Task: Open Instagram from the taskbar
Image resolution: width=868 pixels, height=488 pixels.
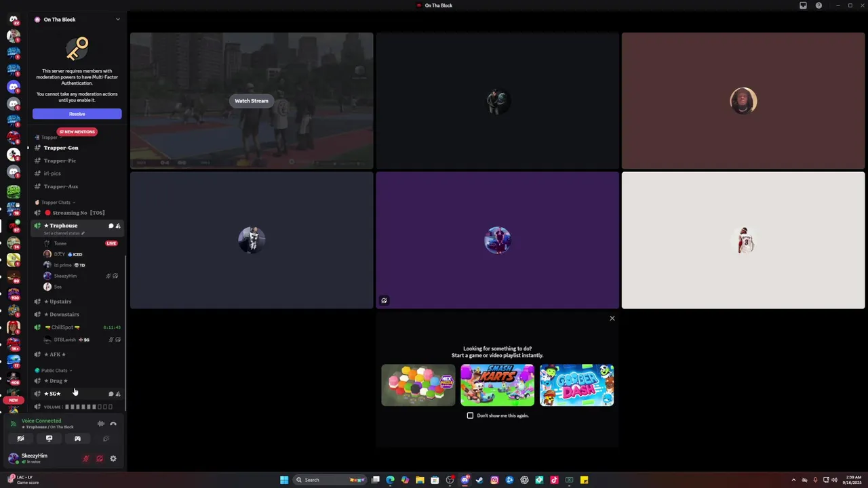Action: 494,480
